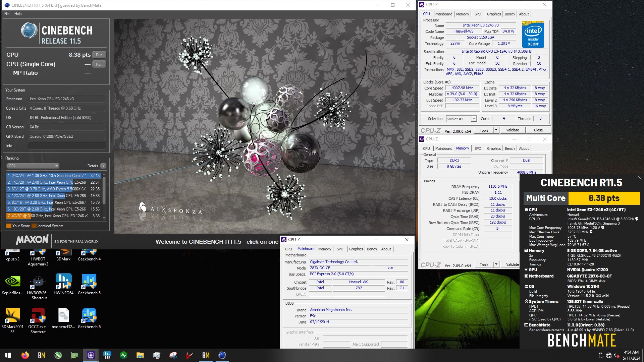Image resolution: width=644 pixels, height=362 pixels.
Task: Open the Geekbench 4 desktop shortcut
Action: (x=89, y=255)
